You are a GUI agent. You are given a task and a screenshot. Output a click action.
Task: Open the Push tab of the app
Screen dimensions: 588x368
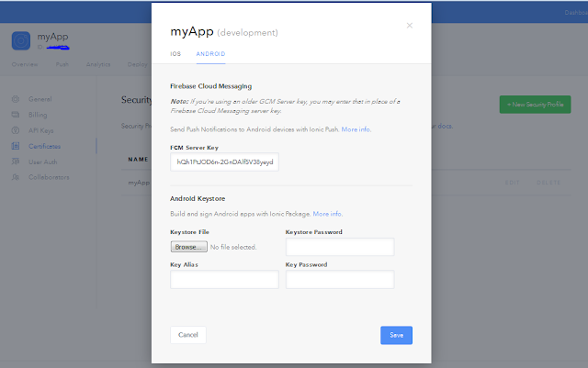(x=62, y=64)
